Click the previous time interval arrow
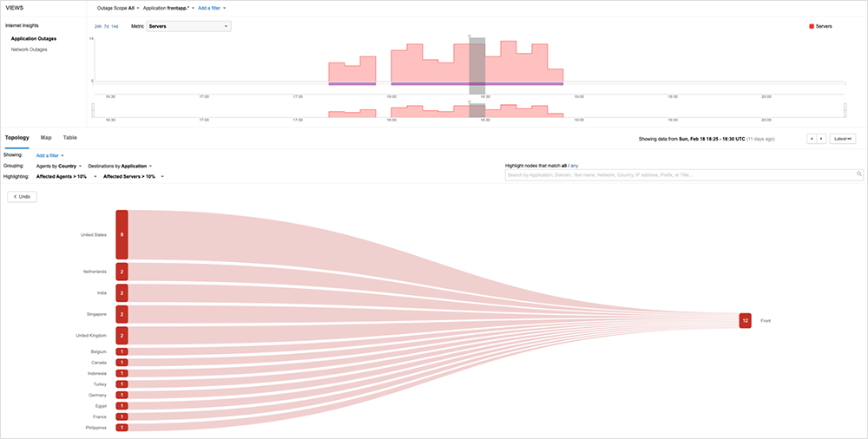Screen dimensions: 868x439 812,138
